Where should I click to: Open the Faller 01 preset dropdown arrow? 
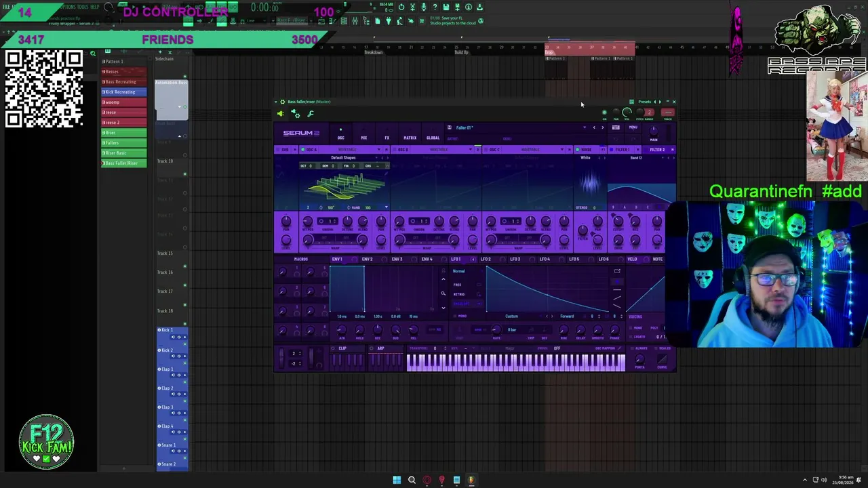[x=585, y=127]
